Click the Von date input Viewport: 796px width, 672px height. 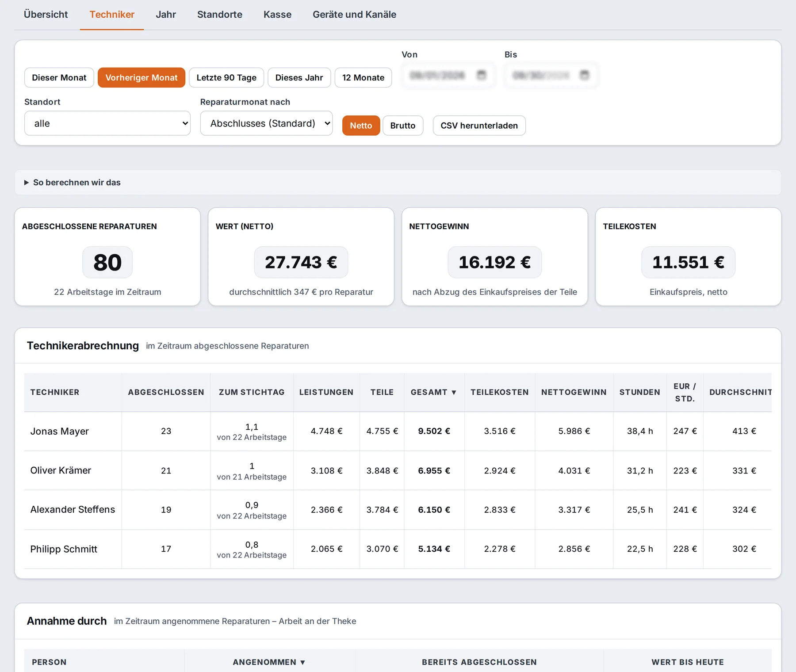448,75
